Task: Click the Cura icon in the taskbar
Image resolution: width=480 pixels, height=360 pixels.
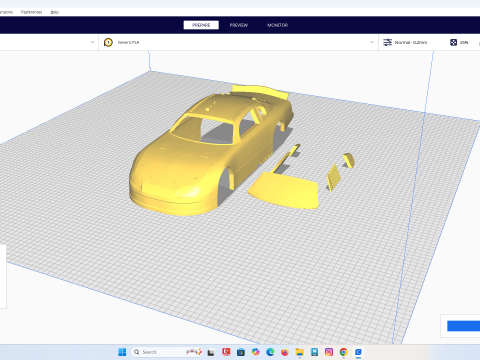Action: click(x=358, y=352)
